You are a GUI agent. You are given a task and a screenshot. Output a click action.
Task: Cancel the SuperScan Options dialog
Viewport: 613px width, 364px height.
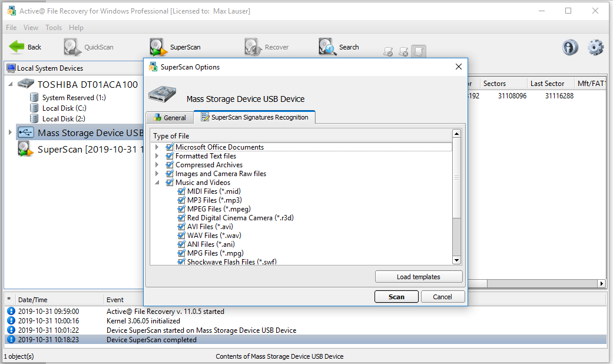[443, 297]
